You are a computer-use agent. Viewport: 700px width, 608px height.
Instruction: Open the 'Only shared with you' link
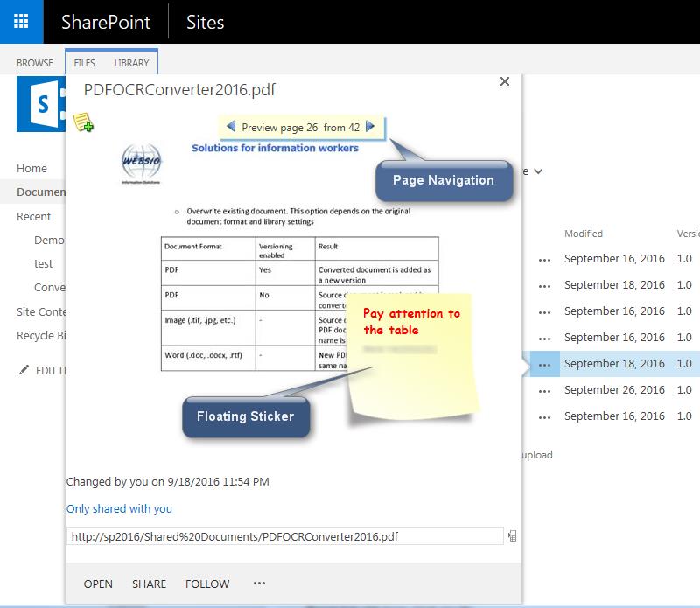click(119, 508)
